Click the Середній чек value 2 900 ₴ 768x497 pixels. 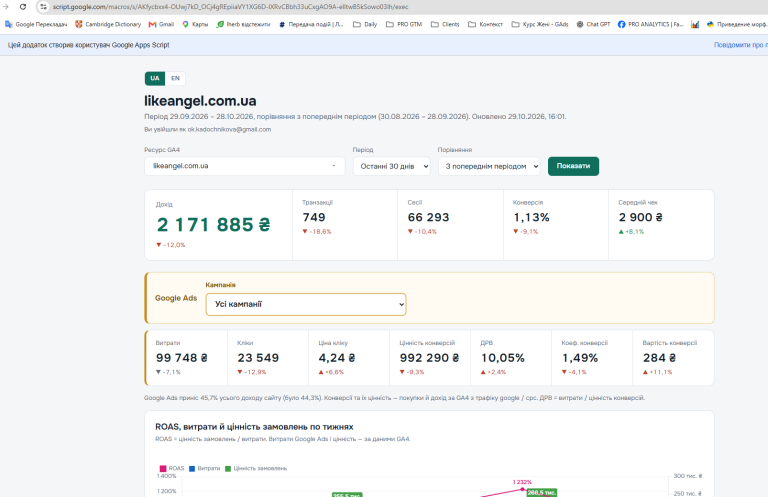tap(641, 217)
